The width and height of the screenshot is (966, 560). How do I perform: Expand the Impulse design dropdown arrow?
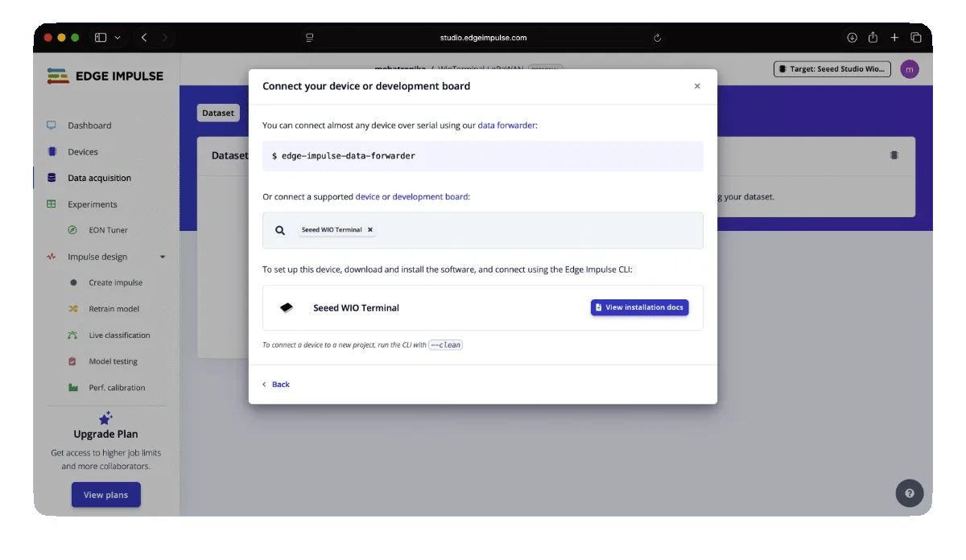click(163, 257)
